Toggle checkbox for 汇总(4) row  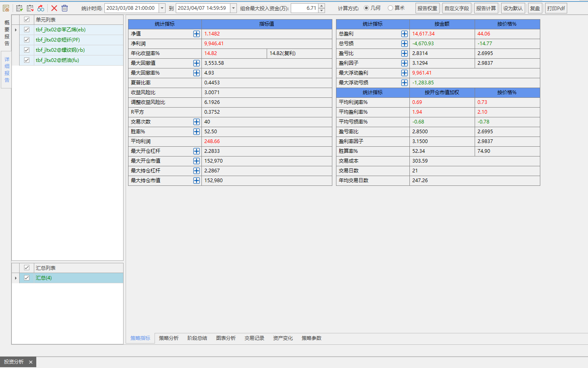coord(27,278)
